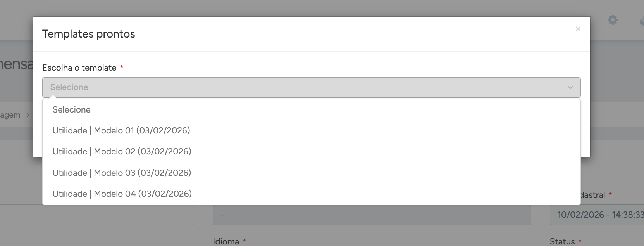Screen dimensions: 644x246
Task: Close the Templates prontos dialog
Action: pyautogui.click(x=578, y=29)
